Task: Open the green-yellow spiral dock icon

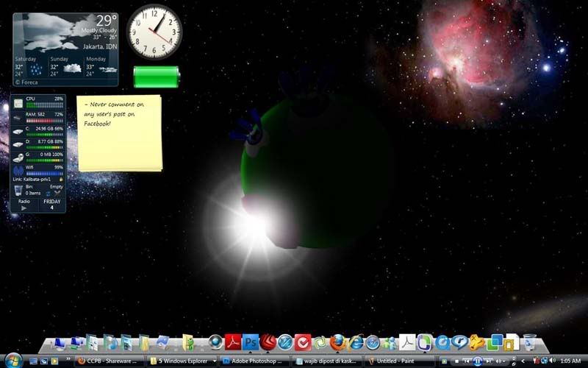Action: tap(320, 343)
